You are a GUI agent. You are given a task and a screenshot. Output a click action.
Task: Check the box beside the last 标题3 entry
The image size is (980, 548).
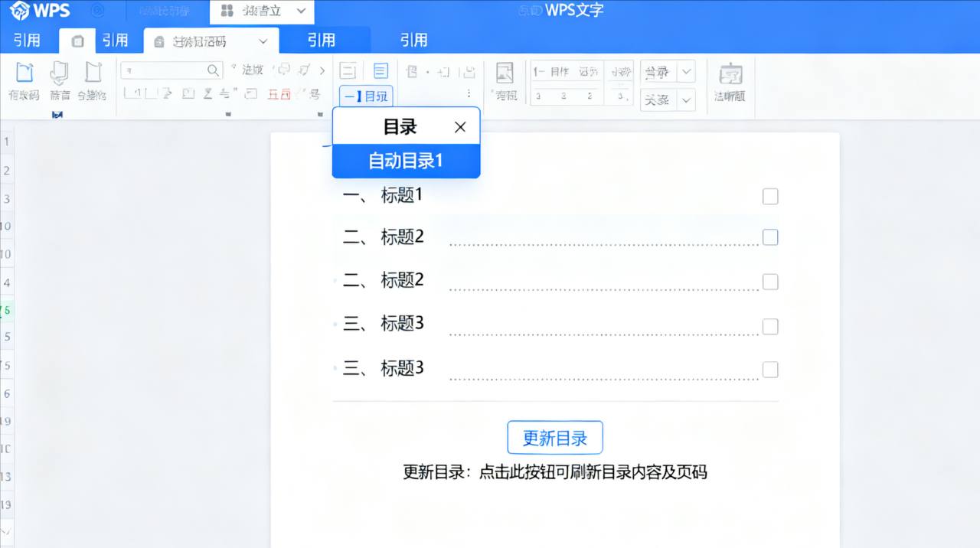click(769, 369)
